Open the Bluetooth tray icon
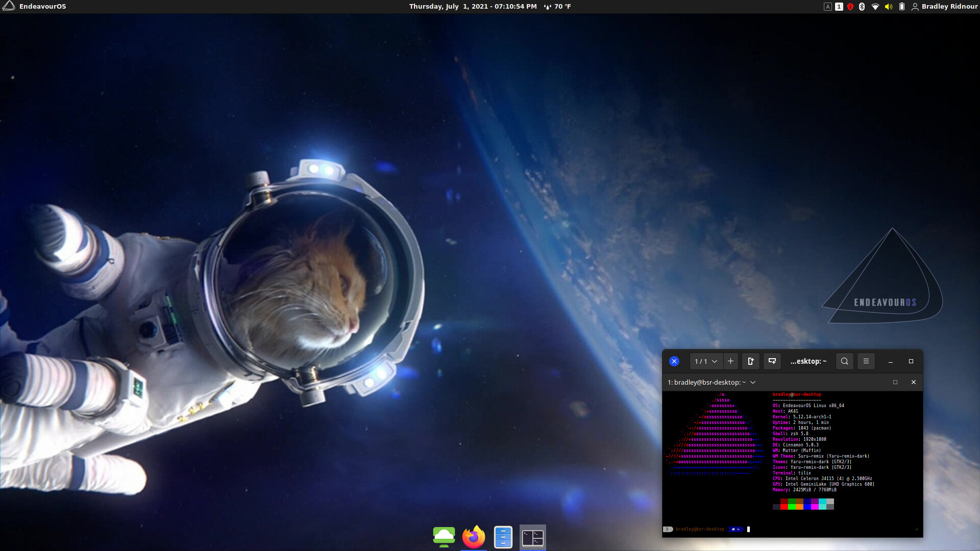Screen dimensions: 980x551 [x=862, y=7]
